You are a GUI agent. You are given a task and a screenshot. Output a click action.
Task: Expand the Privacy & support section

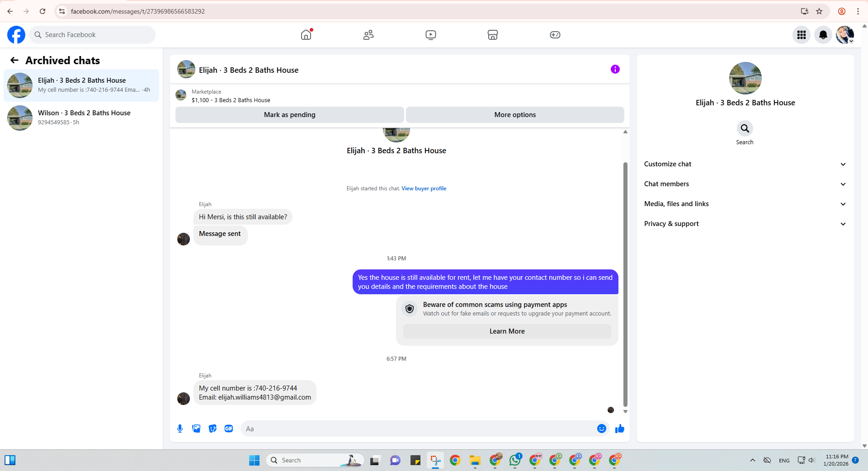[x=745, y=224]
